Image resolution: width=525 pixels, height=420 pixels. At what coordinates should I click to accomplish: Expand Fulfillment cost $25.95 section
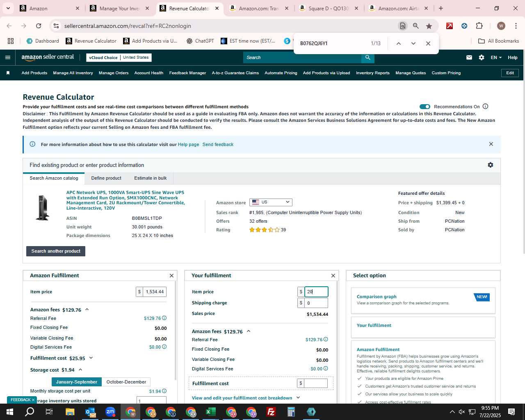[91, 358]
